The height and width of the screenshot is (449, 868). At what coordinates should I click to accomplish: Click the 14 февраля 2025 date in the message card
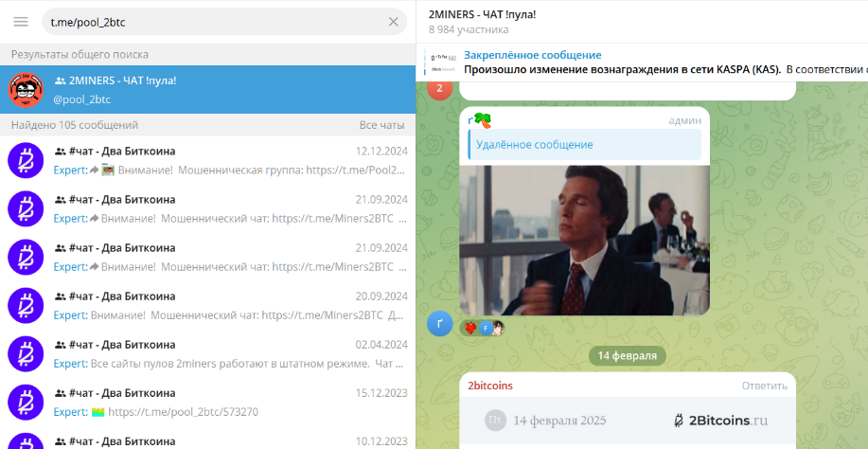(x=559, y=421)
